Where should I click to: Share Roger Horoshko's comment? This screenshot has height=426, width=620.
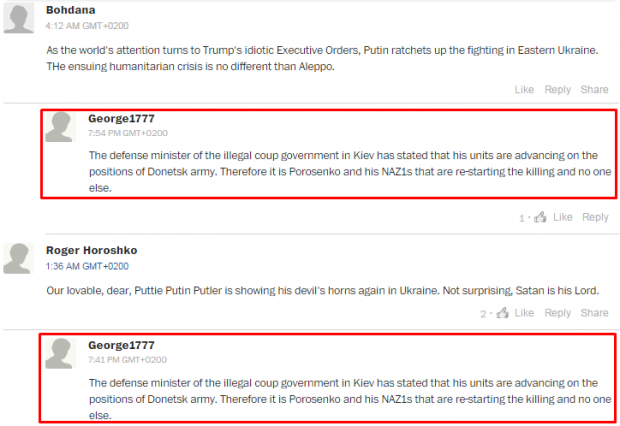point(594,313)
